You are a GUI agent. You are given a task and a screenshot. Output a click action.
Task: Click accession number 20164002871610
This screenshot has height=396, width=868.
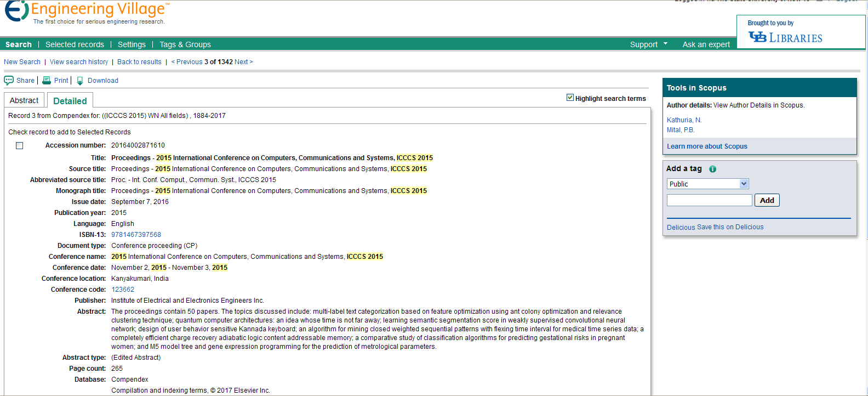click(x=138, y=145)
